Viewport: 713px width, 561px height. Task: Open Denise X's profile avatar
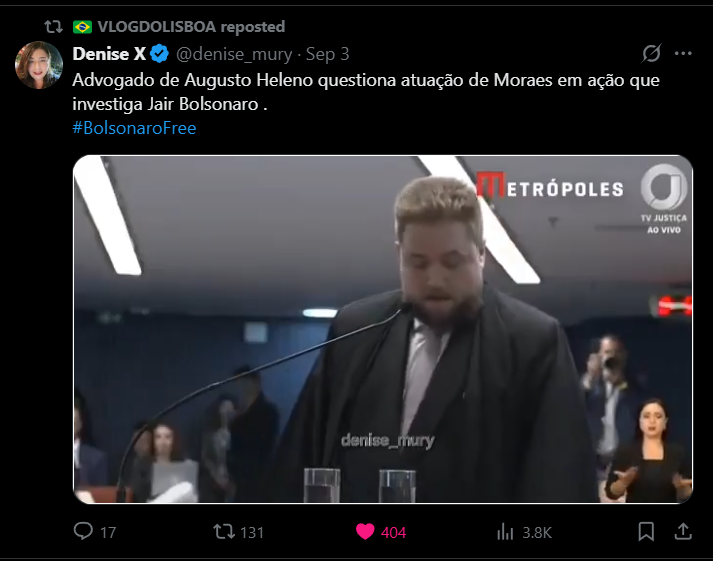point(39,65)
